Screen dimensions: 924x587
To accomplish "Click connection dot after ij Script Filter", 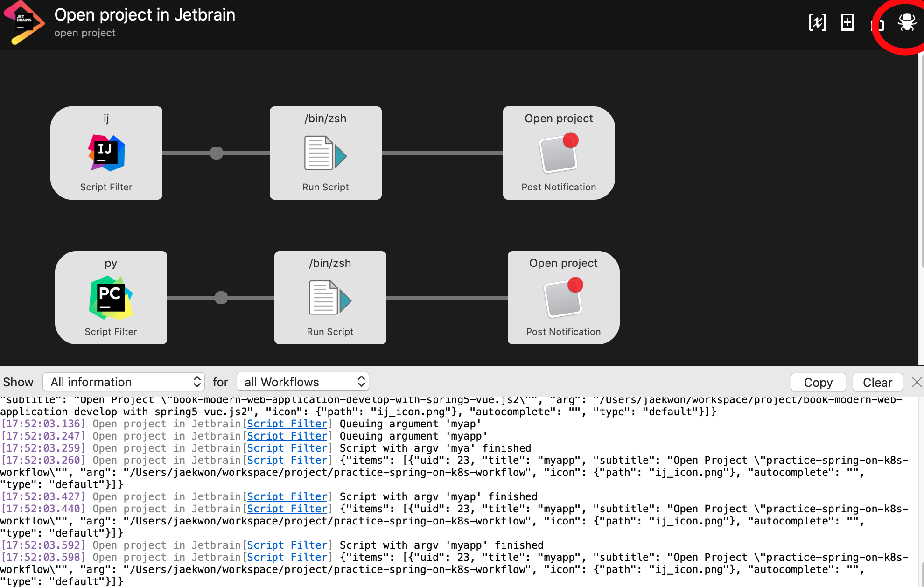I will tap(217, 153).
